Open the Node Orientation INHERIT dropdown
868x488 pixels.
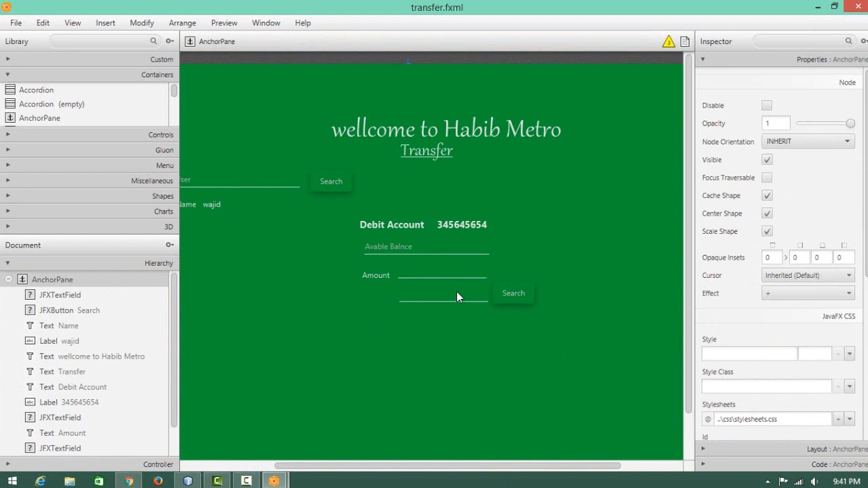point(808,141)
